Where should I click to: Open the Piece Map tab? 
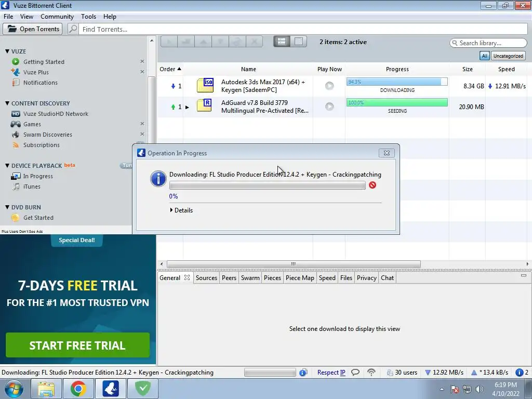tap(300, 278)
